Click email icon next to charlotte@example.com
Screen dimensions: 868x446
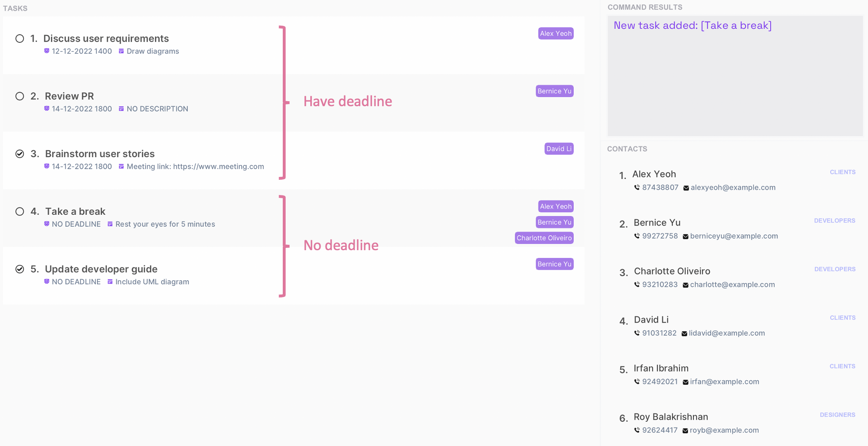tap(686, 285)
